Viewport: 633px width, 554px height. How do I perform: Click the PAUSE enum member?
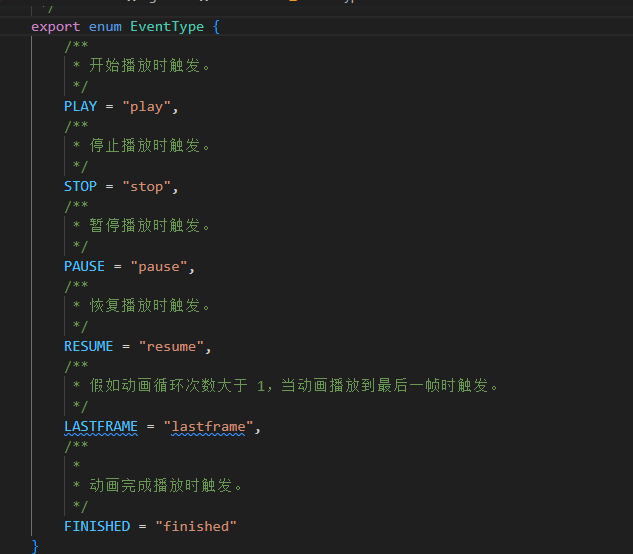point(84,267)
